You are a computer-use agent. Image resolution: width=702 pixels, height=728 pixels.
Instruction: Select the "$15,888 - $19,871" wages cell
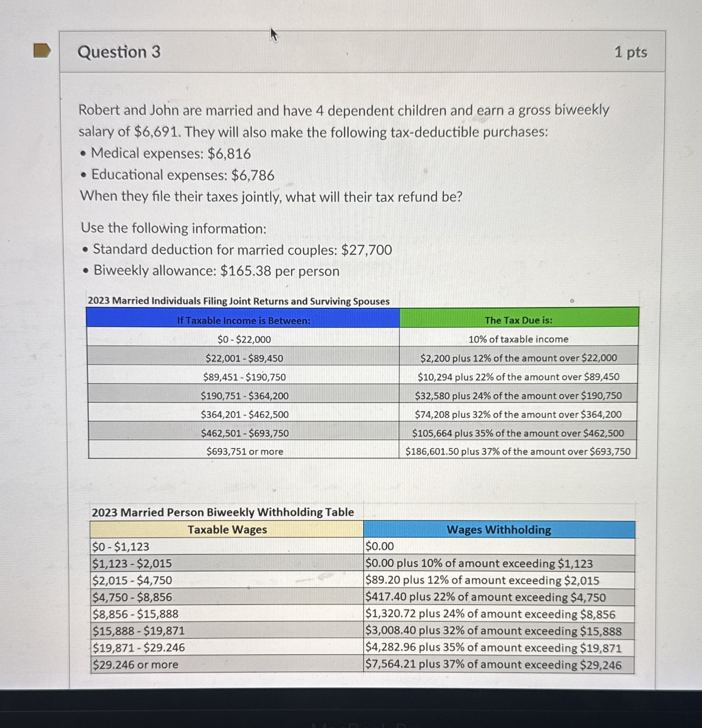coord(227,631)
